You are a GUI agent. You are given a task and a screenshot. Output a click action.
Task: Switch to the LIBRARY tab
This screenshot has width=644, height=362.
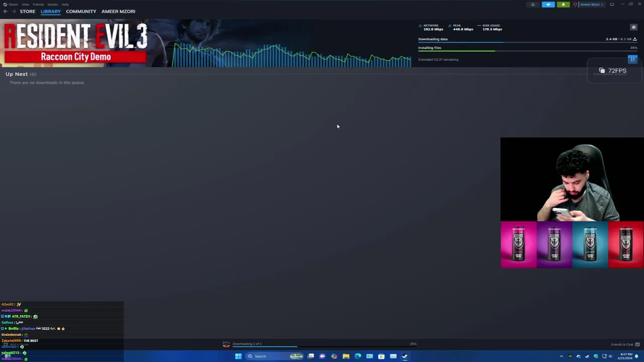coord(50,11)
